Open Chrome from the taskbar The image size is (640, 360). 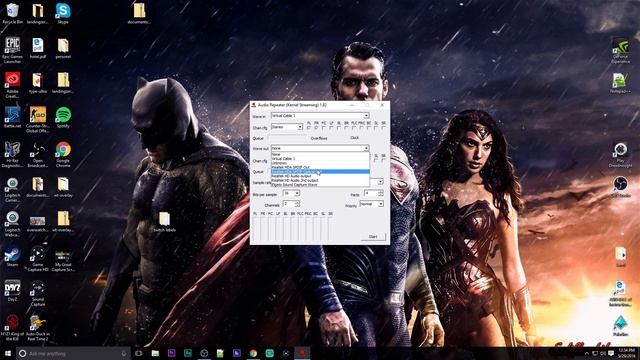[x=253, y=353]
